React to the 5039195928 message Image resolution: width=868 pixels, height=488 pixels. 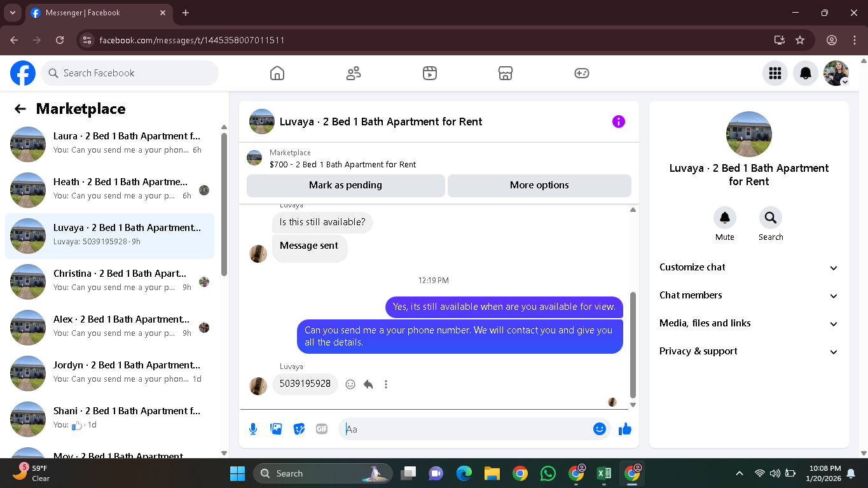click(350, 384)
